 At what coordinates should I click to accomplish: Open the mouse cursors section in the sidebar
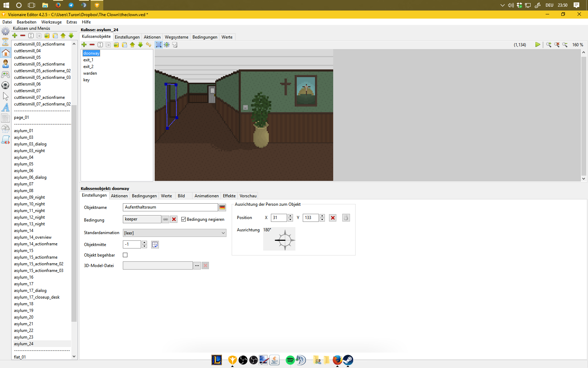[x=5, y=96]
